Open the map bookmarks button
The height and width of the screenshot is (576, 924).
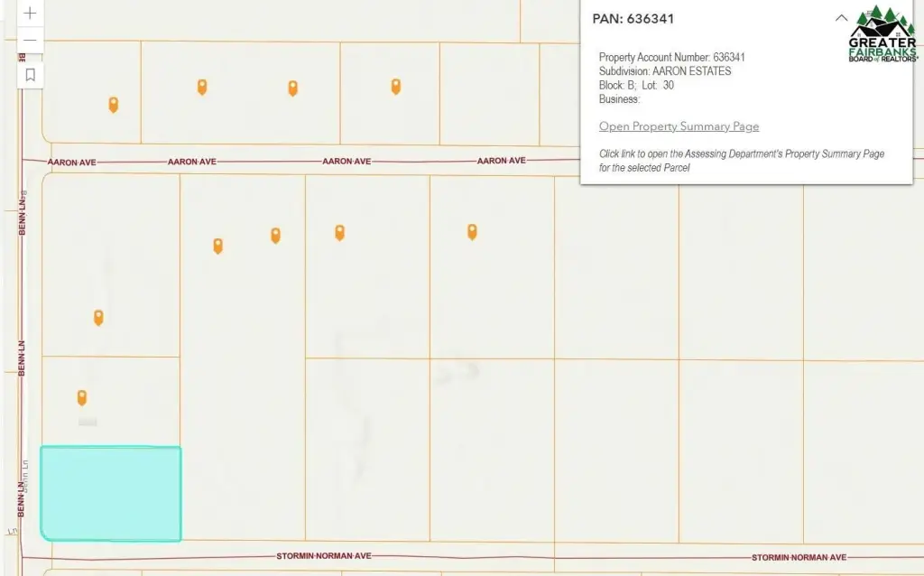(x=30, y=75)
